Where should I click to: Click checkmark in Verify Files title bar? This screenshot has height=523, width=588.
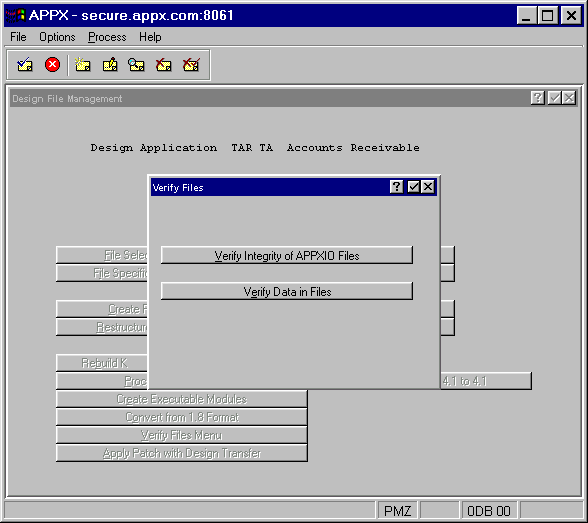click(x=413, y=186)
